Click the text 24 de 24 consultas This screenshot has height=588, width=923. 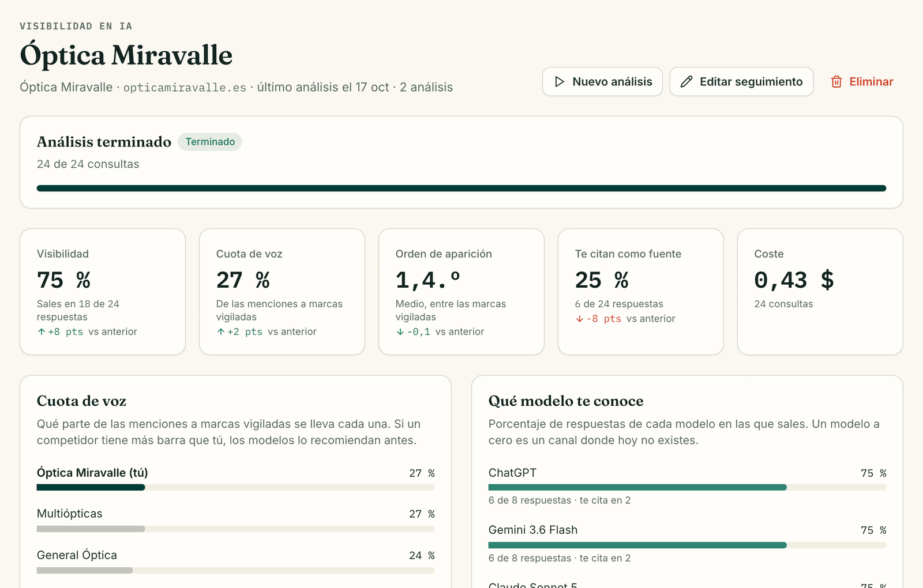click(88, 164)
